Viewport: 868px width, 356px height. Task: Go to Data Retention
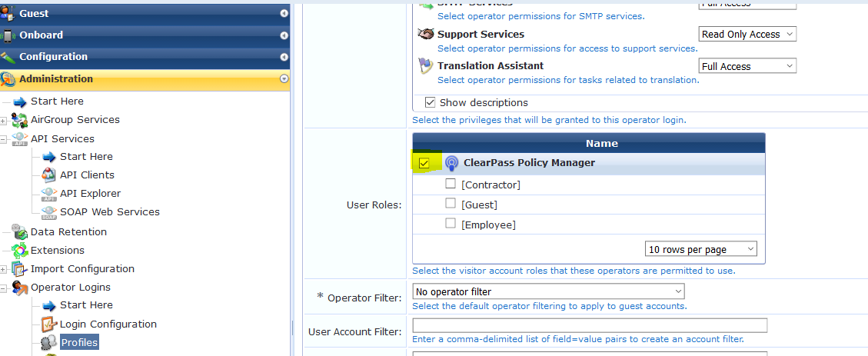click(68, 232)
